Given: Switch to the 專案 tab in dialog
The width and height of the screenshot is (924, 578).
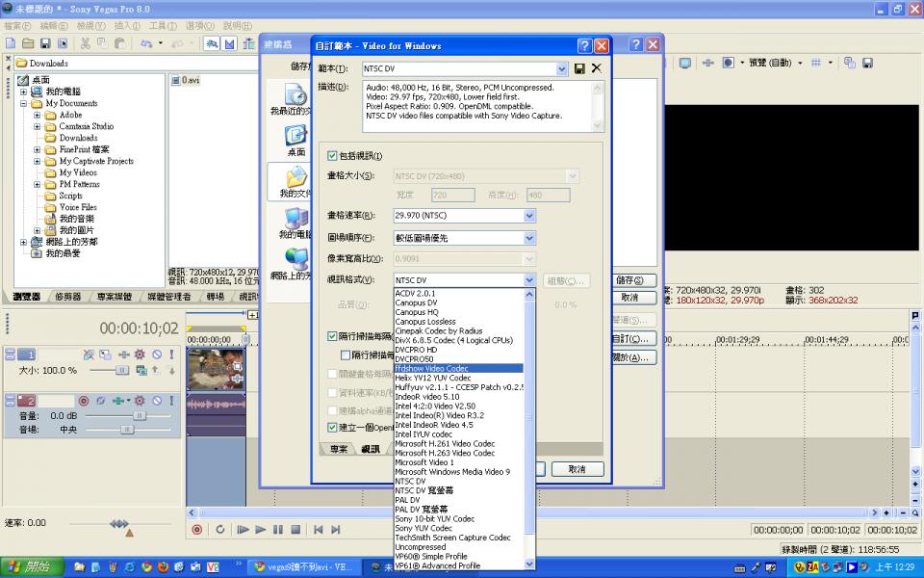Looking at the screenshot, I should [338, 449].
